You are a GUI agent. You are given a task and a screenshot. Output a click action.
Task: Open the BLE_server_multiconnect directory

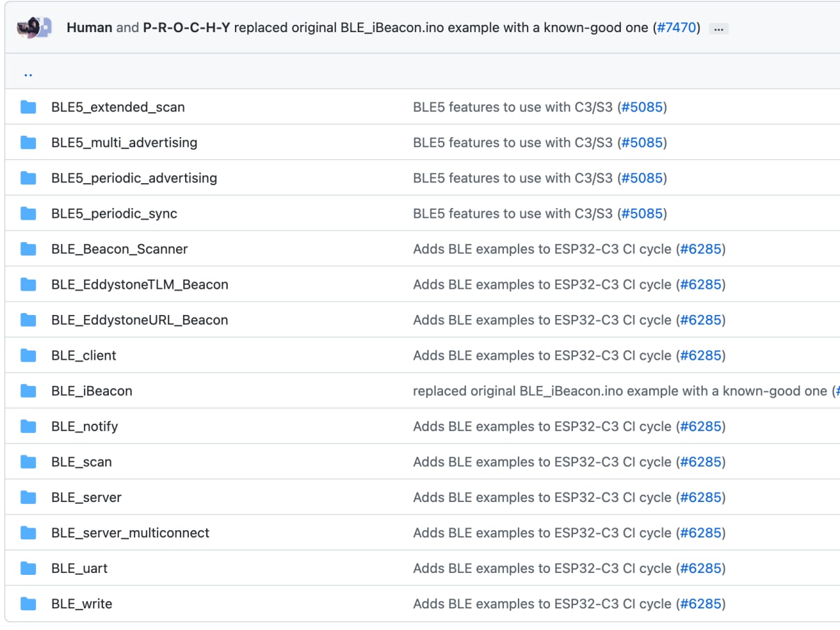130,533
